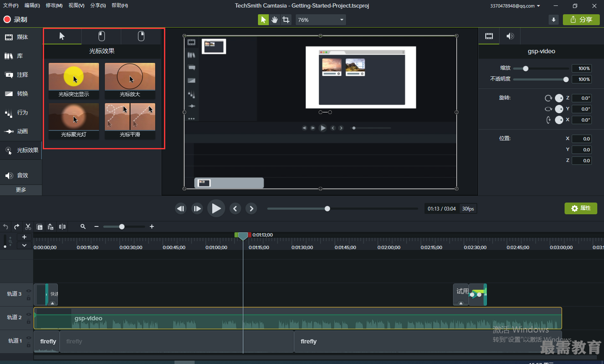Open the account email dropdown
The height and width of the screenshot is (364, 604).
(515, 6)
